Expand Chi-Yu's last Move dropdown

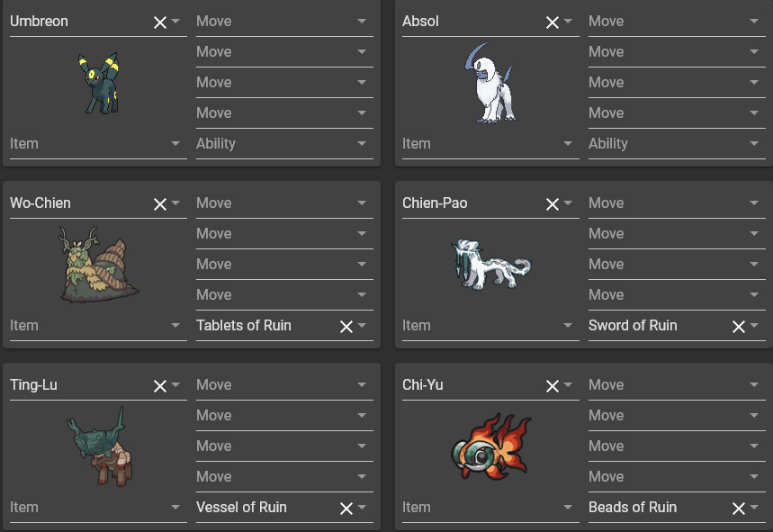[x=677, y=477]
